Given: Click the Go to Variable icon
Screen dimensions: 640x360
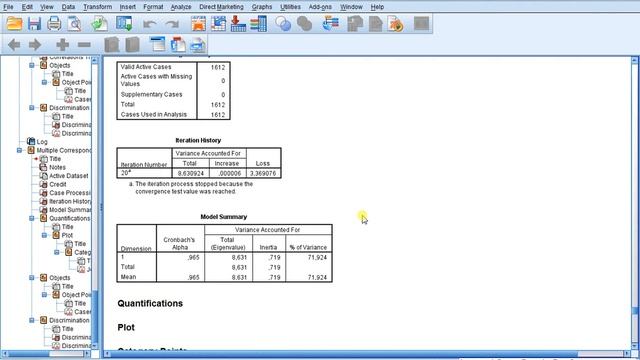Looking at the screenshot, I should click(238, 24).
